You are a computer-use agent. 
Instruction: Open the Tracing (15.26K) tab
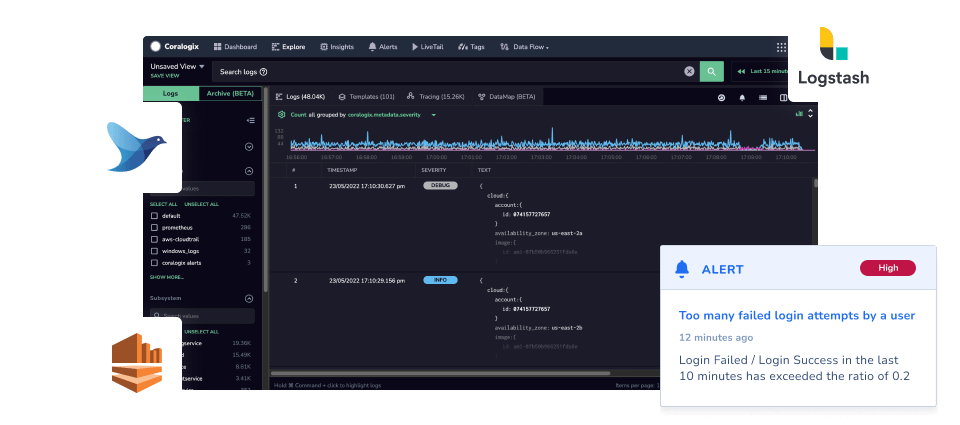pos(436,97)
